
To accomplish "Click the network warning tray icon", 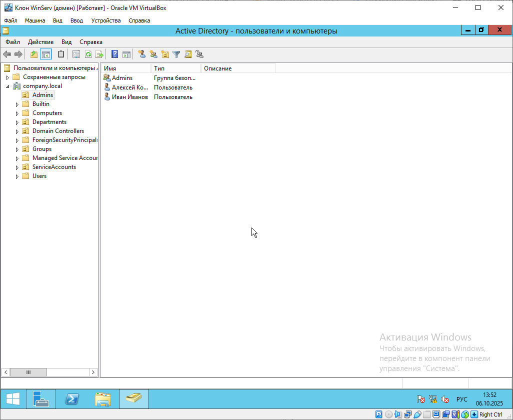I will 433,399.
